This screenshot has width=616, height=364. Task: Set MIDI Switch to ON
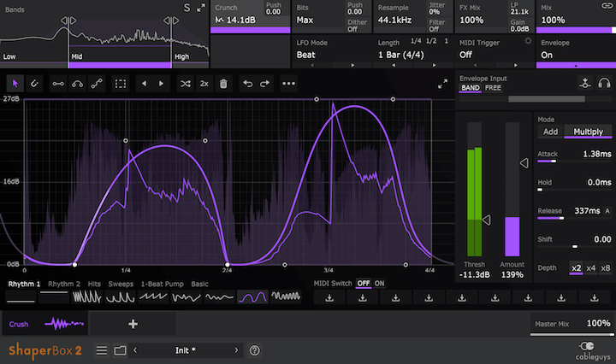tap(379, 283)
